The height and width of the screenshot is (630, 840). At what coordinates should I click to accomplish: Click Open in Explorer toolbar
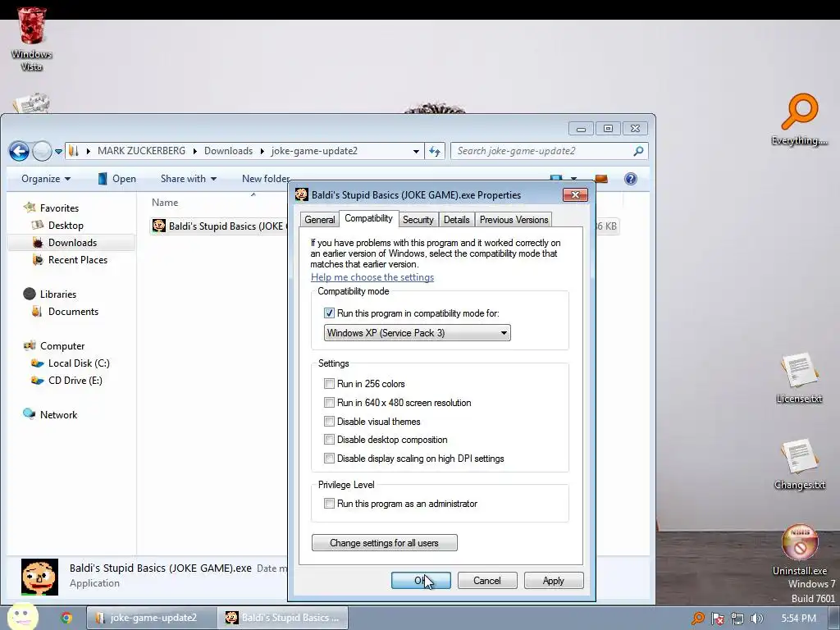(116, 179)
